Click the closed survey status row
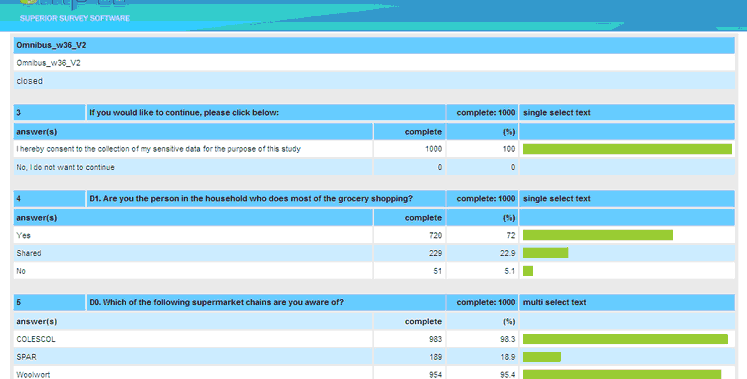747x379 pixels. (x=374, y=81)
